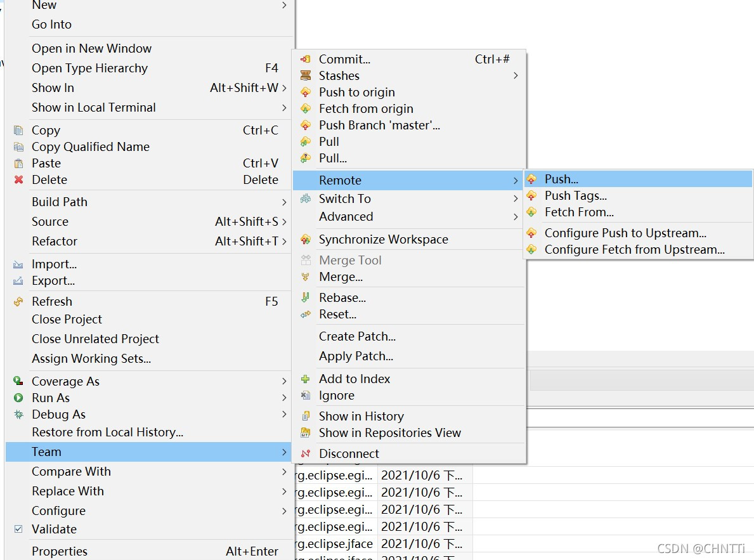
Task: Click the Ignore icon
Action: point(306,396)
